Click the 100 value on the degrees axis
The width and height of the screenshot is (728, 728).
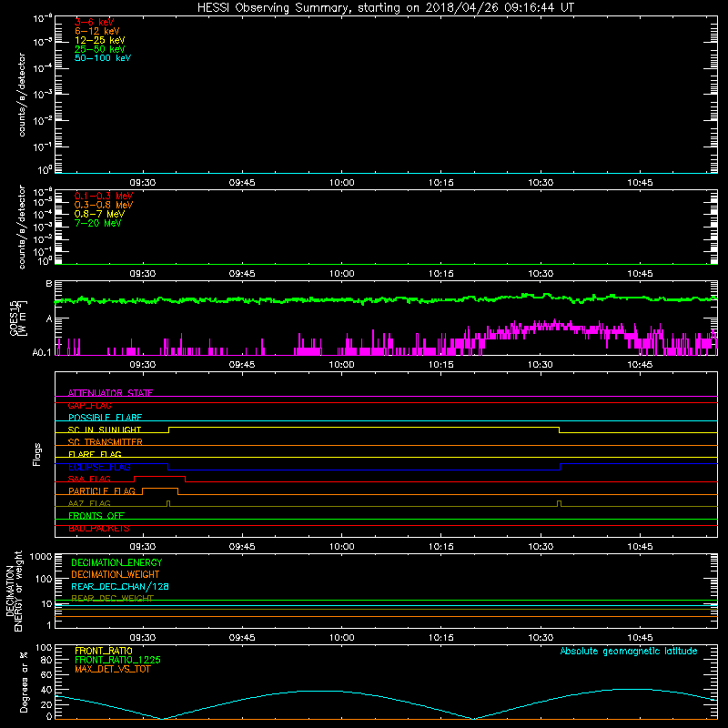tap(44, 648)
